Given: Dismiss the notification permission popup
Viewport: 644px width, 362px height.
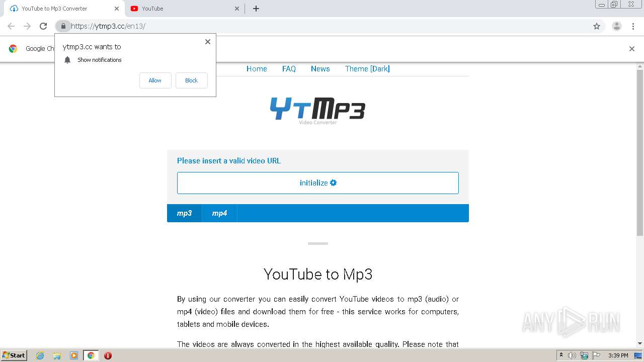Looking at the screenshot, I should (208, 42).
